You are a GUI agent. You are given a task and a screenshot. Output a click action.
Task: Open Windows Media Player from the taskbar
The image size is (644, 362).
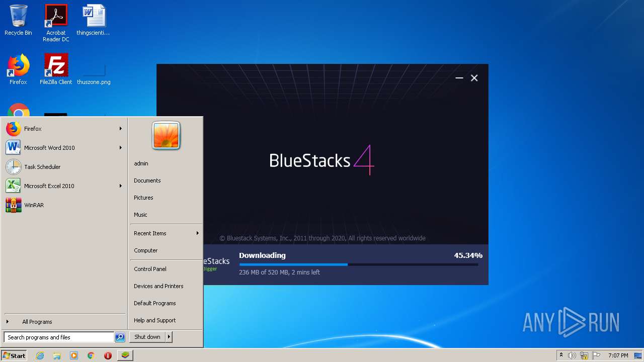74,355
